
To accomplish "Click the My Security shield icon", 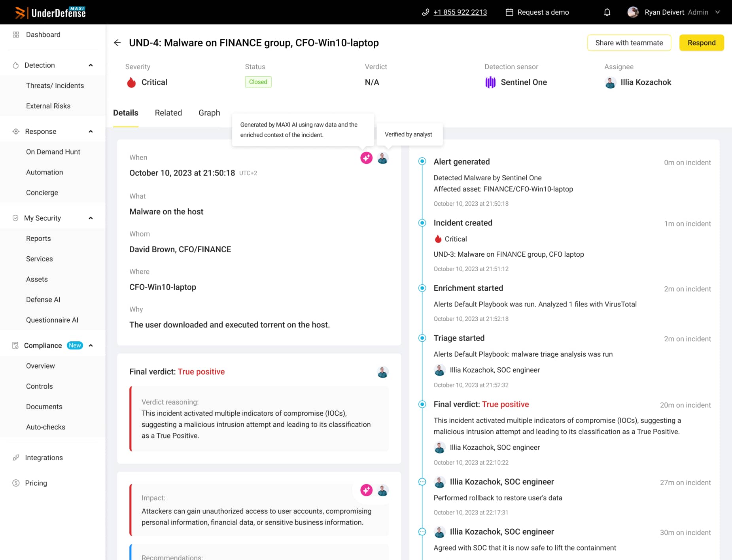I will tap(15, 218).
